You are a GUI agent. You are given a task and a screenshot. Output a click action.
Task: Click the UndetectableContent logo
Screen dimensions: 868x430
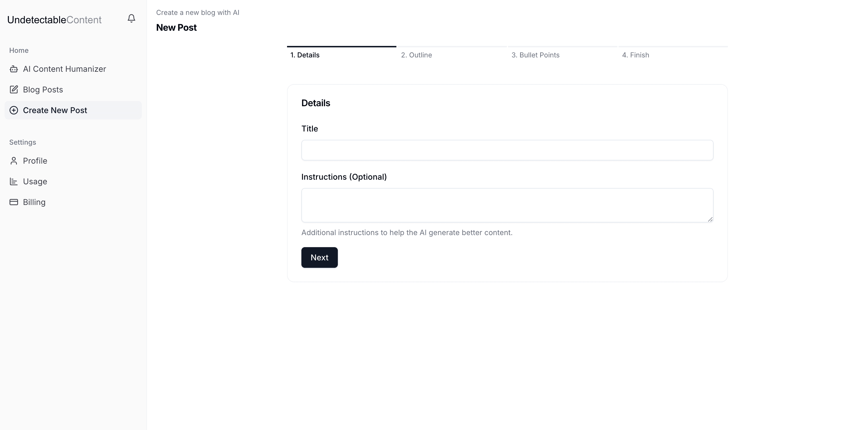(x=54, y=20)
